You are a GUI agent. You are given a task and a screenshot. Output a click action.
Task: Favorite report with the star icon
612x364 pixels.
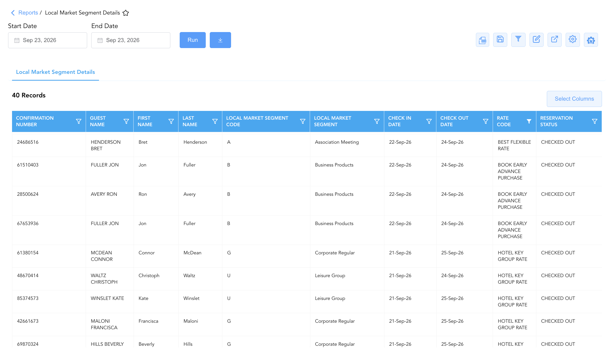pos(126,13)
